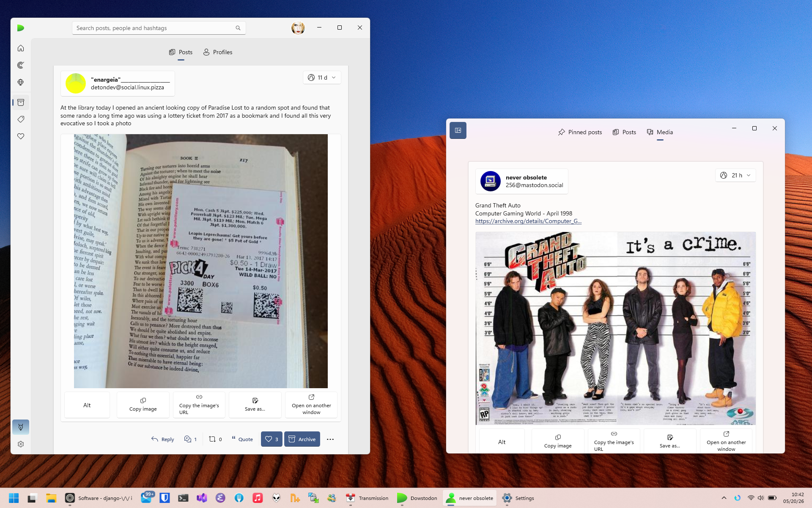Open Wi-Fi network icon in system tray

tap(751, 498)
